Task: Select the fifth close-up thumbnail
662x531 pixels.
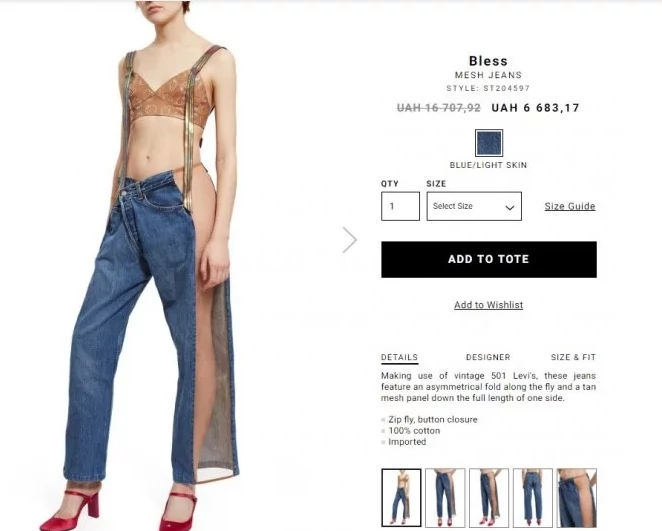Action: coord(576,498)
